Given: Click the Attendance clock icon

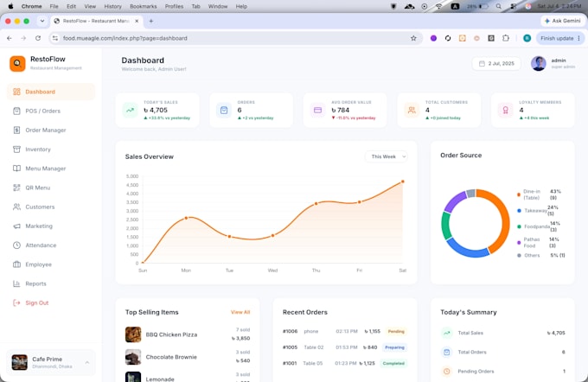Looking at the screenshot, I should tap(16, 245).
